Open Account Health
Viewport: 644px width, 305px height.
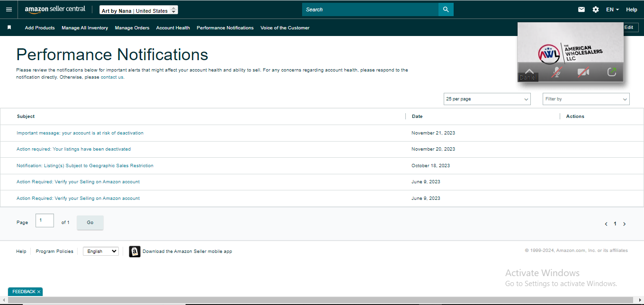pyautogui.click(x=173, y=28)
